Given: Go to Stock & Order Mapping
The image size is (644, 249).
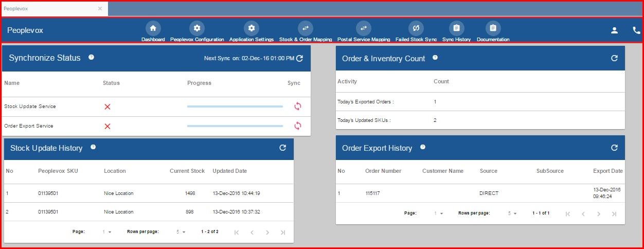Looking at the screenshot, I should (305, 28).
